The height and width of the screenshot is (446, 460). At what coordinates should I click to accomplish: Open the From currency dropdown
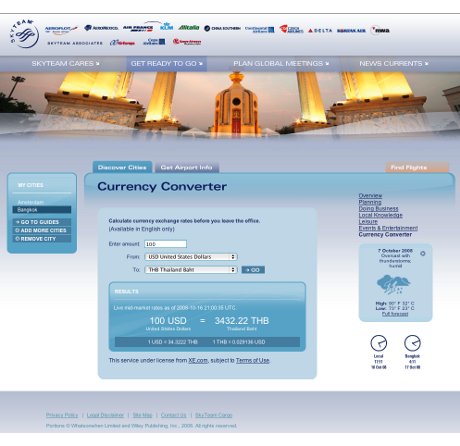tap(191, 257)
